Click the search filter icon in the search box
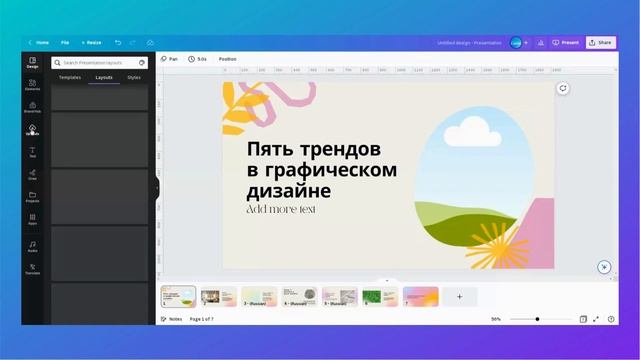Viewport: 640px width, 360px height. (x=142, y=62)
